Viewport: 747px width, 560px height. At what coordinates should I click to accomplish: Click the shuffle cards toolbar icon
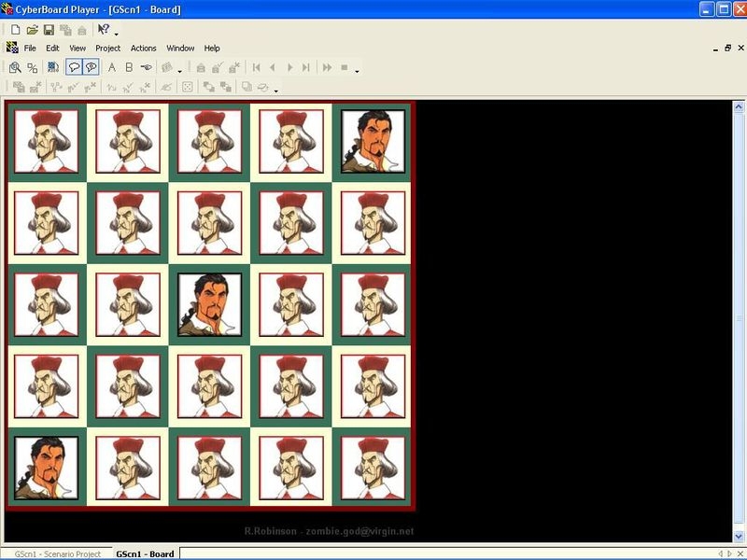pos(167,67)
